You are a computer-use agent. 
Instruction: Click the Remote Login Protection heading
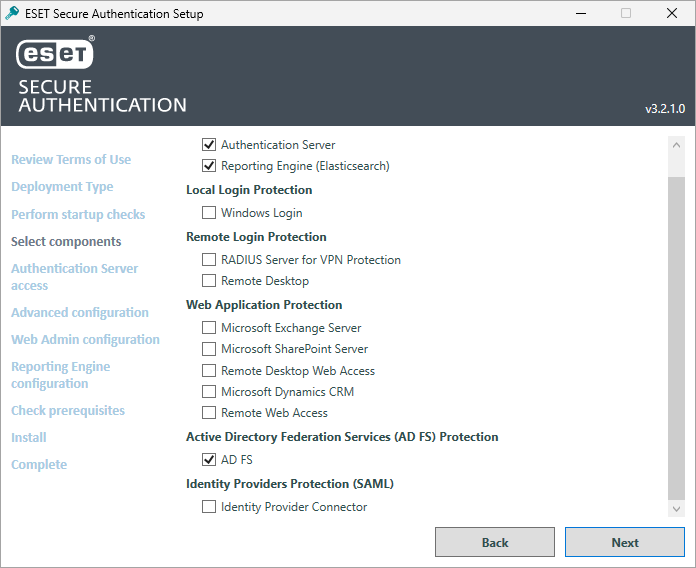[256, 237]
